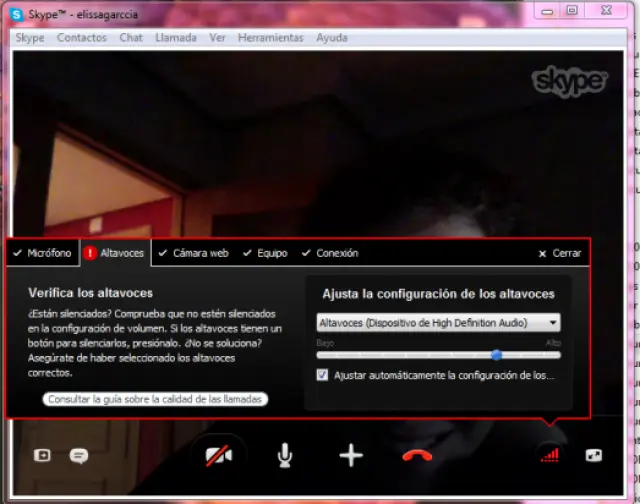
Task: Click 'Ajusta la configuración de los altavoces' heading
Action: (438, 294)
